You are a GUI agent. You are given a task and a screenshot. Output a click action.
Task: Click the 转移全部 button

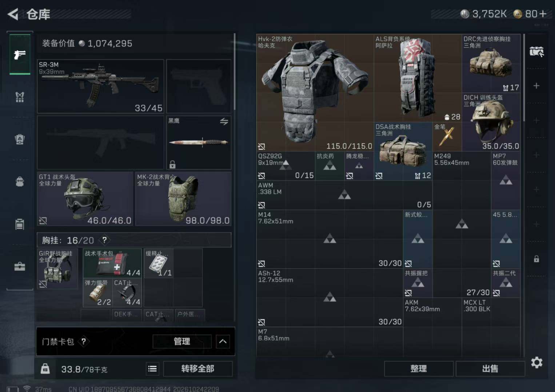(x=198, y=369)
